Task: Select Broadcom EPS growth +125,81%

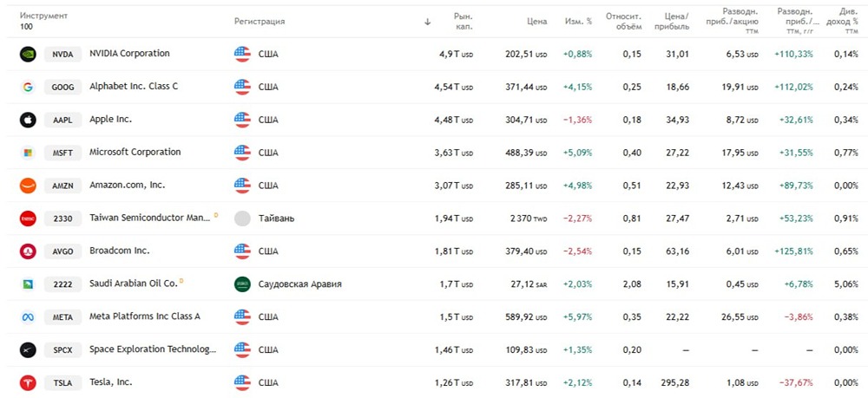Action: [x=792, y=251]
